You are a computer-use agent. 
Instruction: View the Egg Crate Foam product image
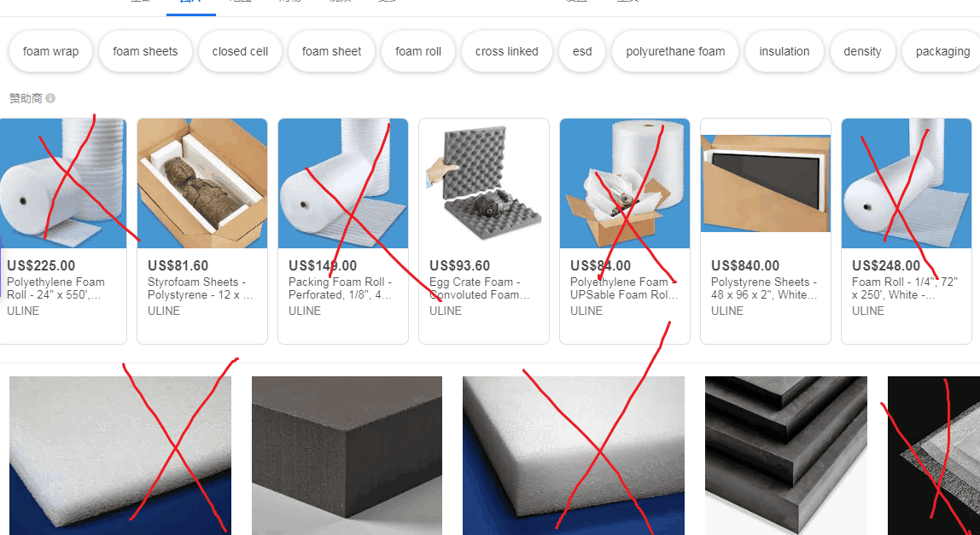(484, 183)
